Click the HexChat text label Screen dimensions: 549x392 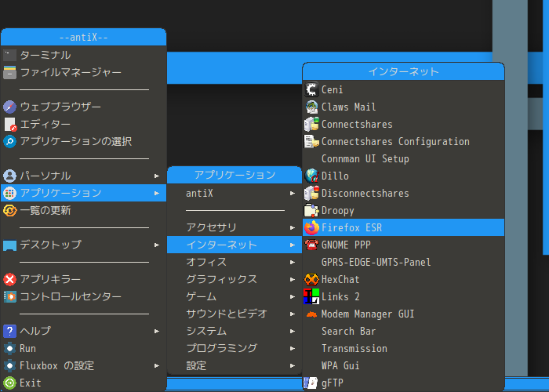click(340, 280)
